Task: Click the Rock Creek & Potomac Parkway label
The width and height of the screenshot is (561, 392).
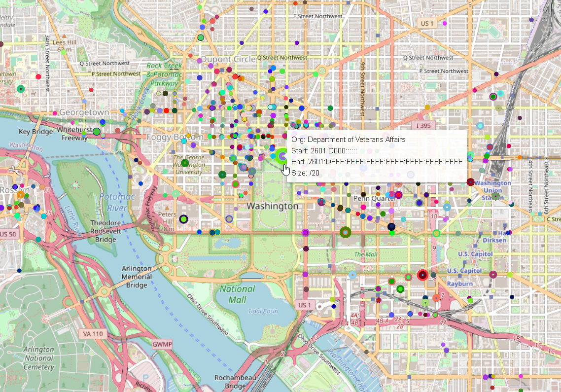Action: click(164, 74)
